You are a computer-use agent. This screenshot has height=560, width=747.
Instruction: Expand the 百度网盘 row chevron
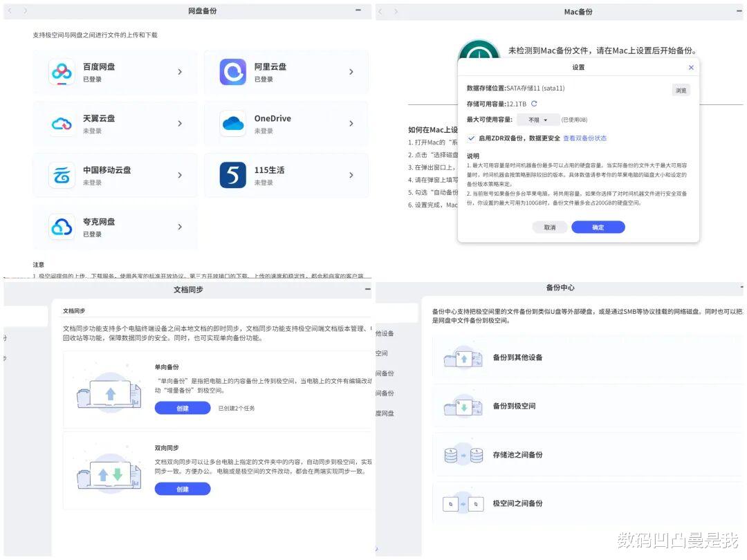180,72
